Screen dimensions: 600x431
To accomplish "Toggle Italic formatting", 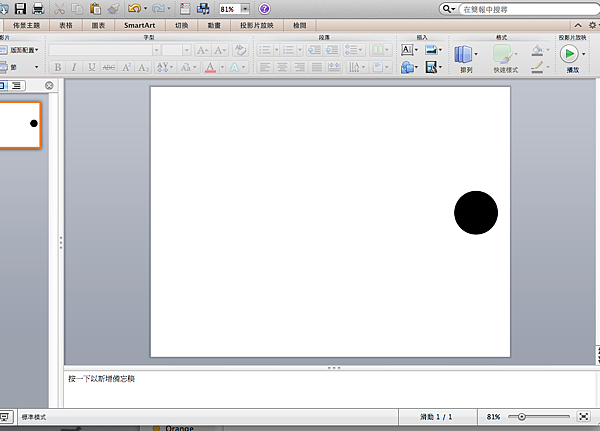I will click(74, 68).
